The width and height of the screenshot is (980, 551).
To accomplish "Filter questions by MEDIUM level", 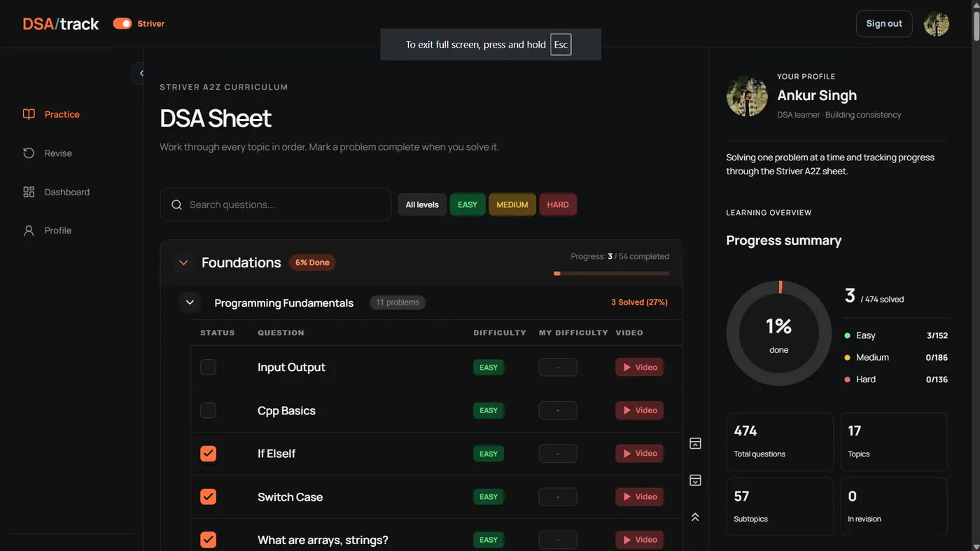I will coord(512,205).
